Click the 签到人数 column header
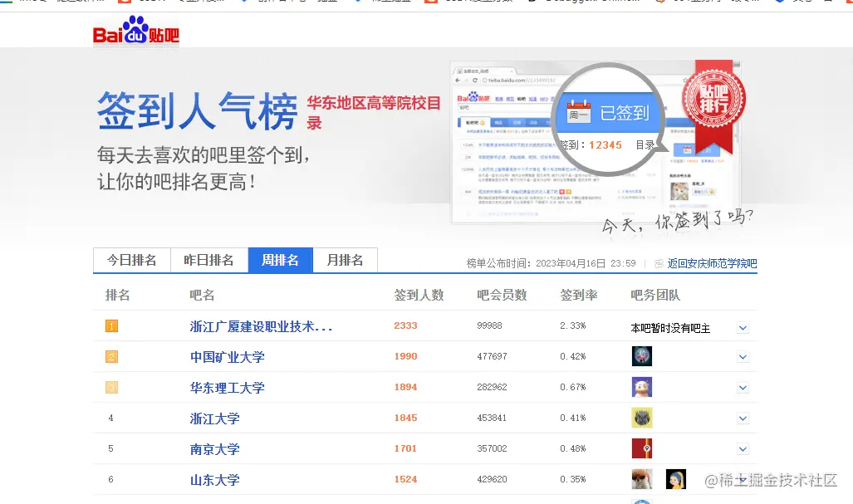853x504 pixels. tap(419, 296)
